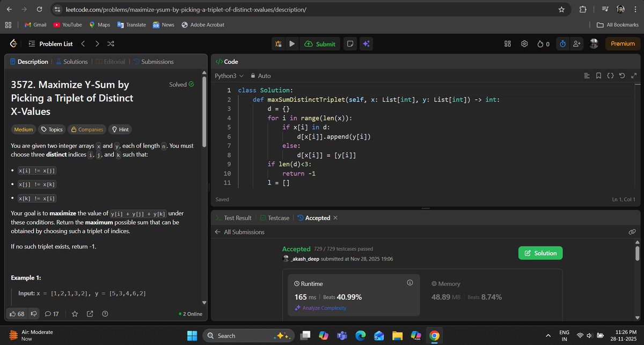Open LeetCode settings gear icon
This screenshot has width=644, height=345.
(525, 44)
